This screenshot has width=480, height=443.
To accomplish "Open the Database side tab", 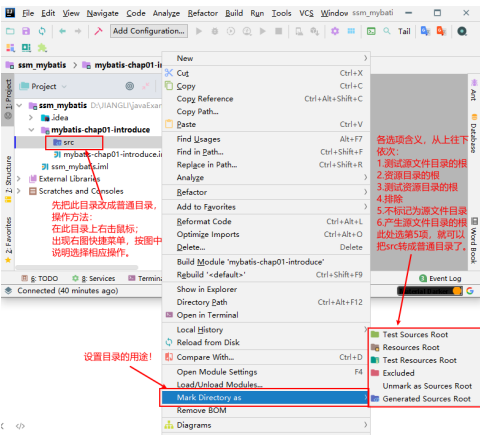I will (474, 134).
